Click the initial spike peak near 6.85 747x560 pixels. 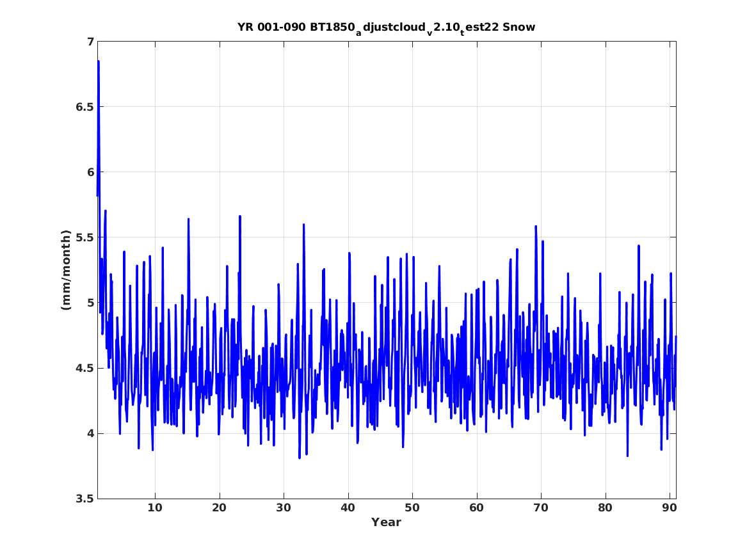(99, 61)
